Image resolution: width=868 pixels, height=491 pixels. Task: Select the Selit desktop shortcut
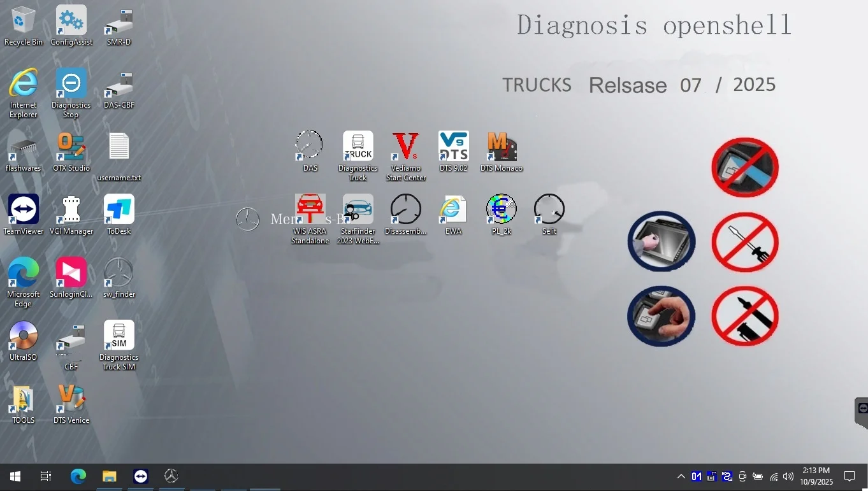pyautogui.click(x=549, y=215)
